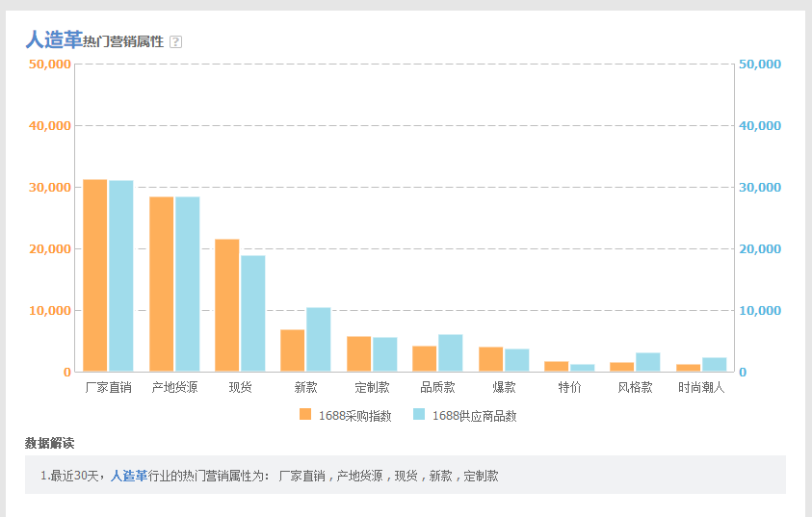Click the 产地货源 axis label
Viewport: 812px width, 517px height.
tap(174, 387)
